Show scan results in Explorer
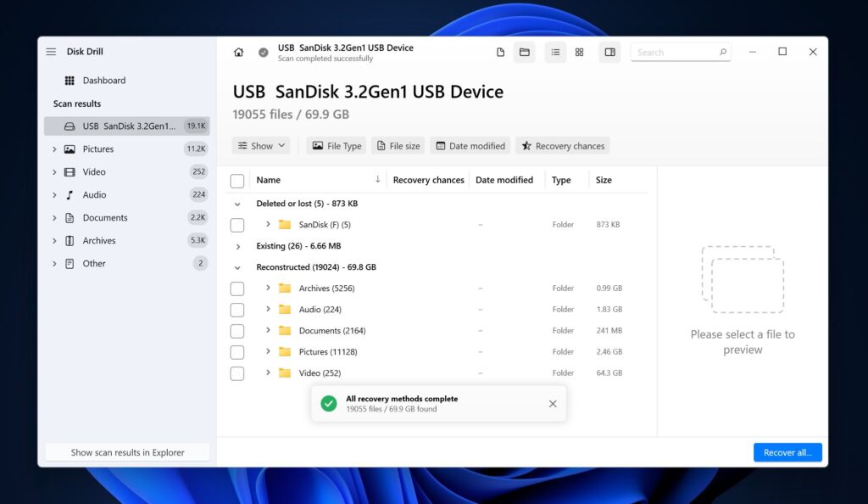868x504 pixels. click(x=126, y=452)
